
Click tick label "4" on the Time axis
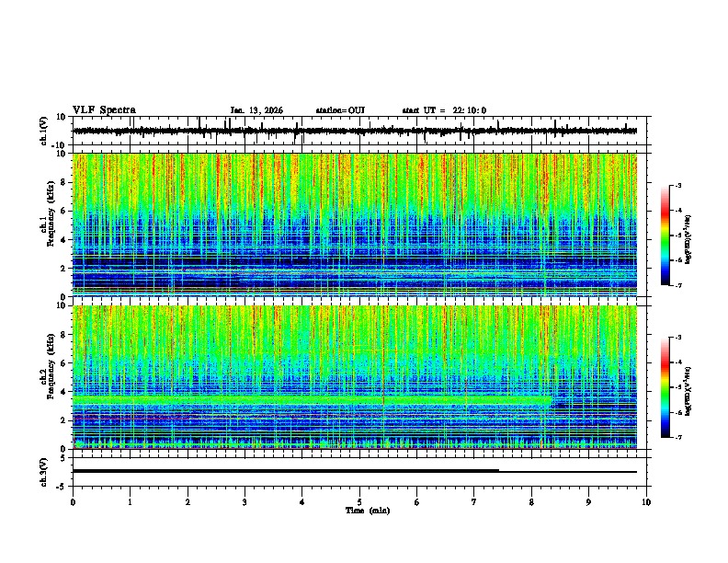tap(302, 502)
